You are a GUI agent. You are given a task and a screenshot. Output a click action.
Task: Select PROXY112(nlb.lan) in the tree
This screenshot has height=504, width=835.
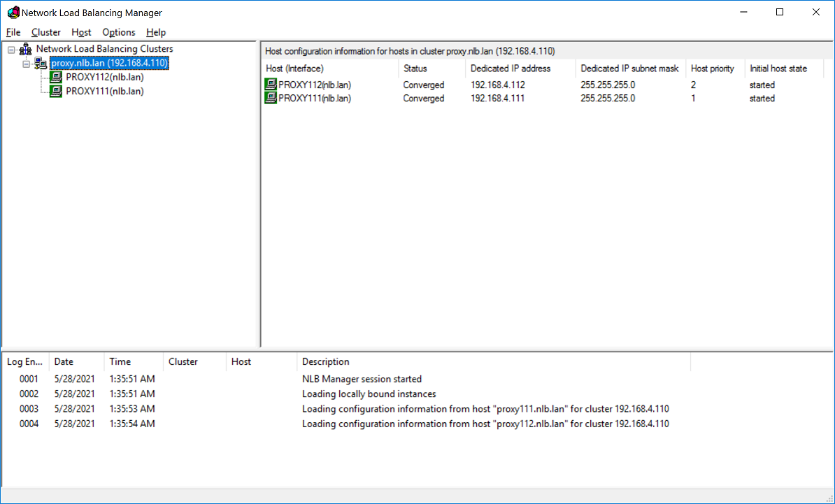pos(105,77)
